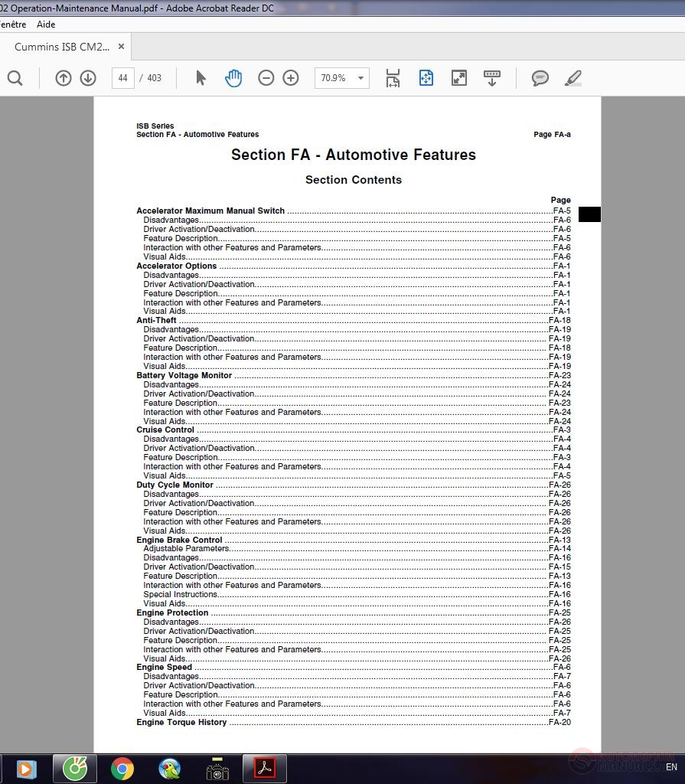Open the camera screenshot app in taskbar
The width and height of the screenshot is (685, 784).
point(217,769)
